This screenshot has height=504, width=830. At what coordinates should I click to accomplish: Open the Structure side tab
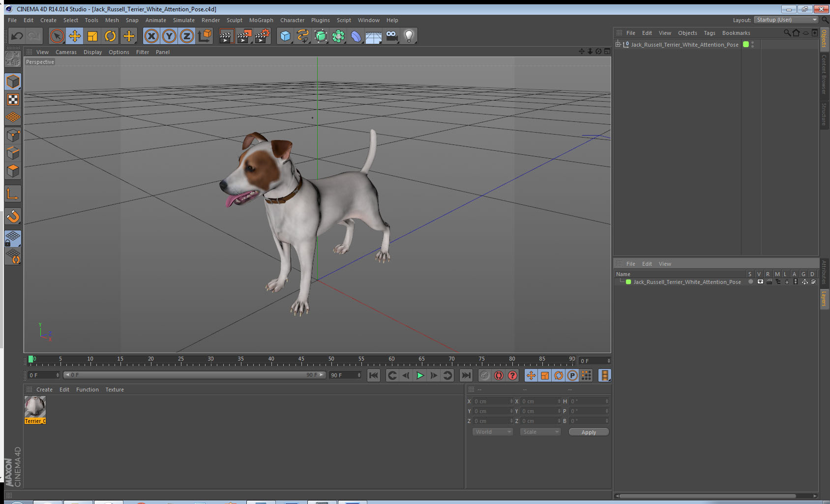click(824, 114)
